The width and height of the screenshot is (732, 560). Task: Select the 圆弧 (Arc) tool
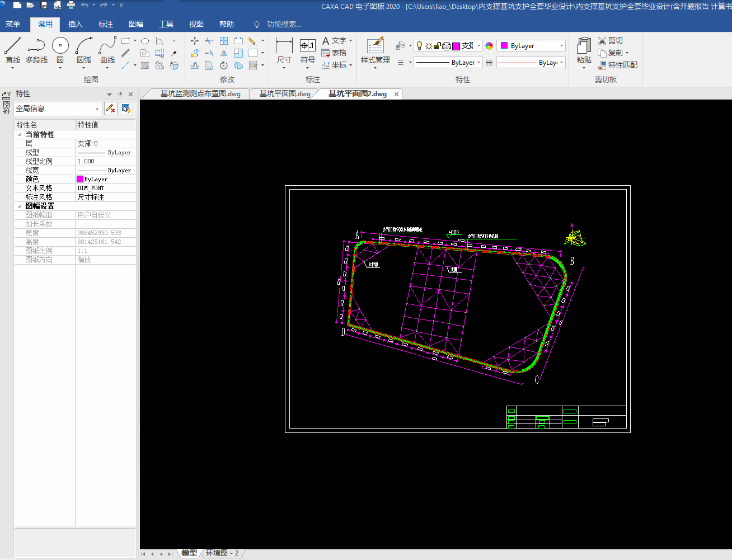point(84,50)
